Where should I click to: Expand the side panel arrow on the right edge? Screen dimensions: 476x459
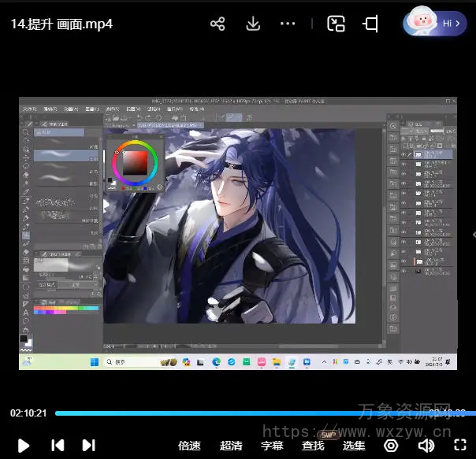(473, 234)
